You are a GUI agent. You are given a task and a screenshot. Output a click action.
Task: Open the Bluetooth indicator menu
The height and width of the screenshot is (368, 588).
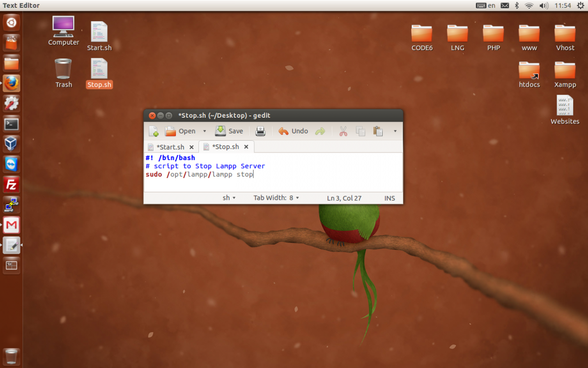(517, 5)
